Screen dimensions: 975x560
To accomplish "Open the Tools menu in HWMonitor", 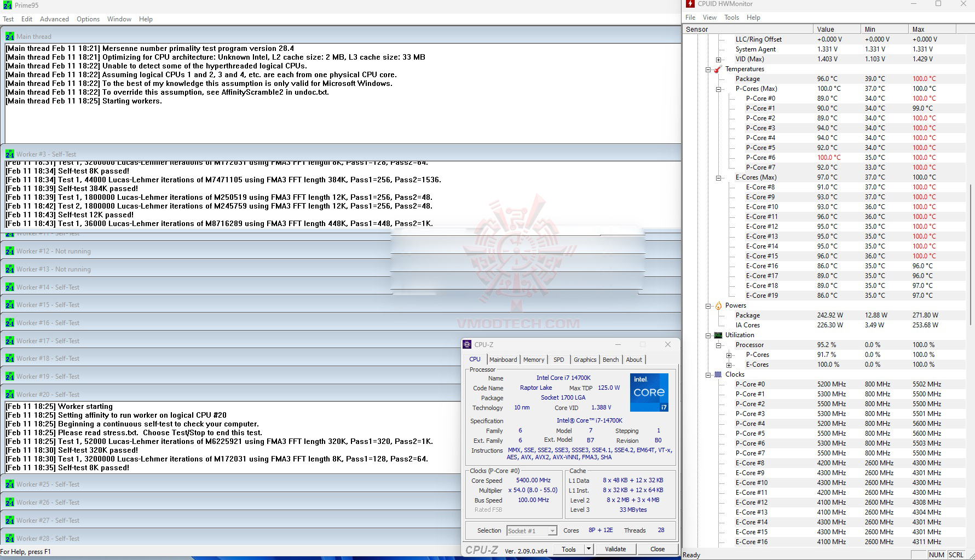I will pos(731,17).
